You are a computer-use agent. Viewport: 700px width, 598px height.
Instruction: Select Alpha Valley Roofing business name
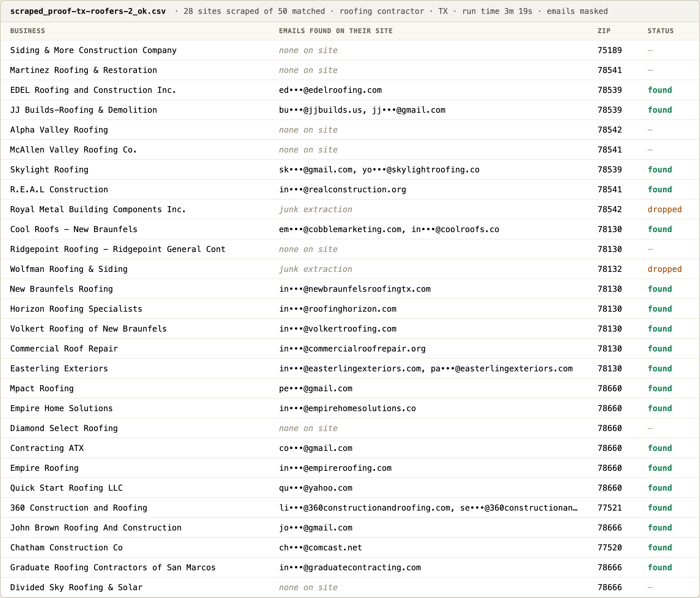(x=59, y=130)
